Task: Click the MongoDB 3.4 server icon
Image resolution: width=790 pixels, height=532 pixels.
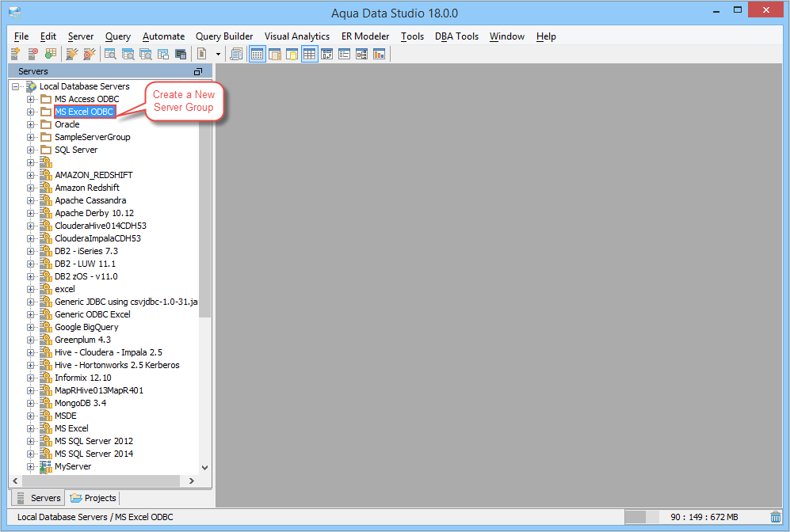Action: pos(46,403)
